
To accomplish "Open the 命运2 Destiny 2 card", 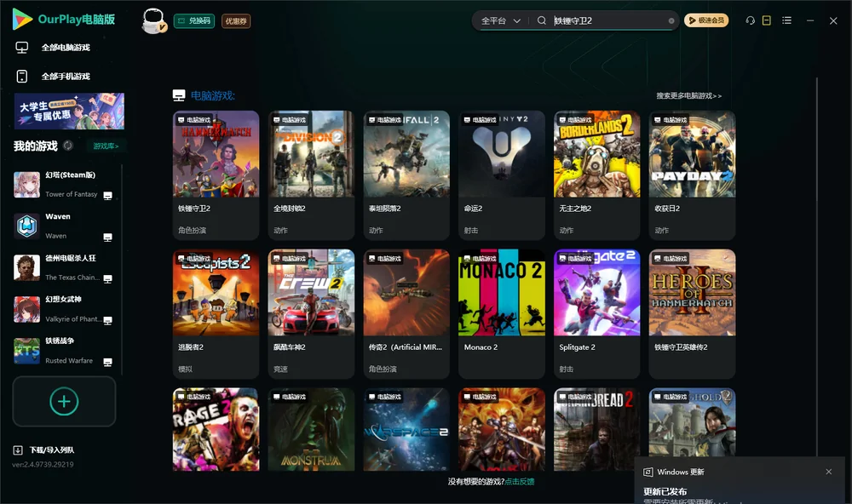I will (502, 175).
